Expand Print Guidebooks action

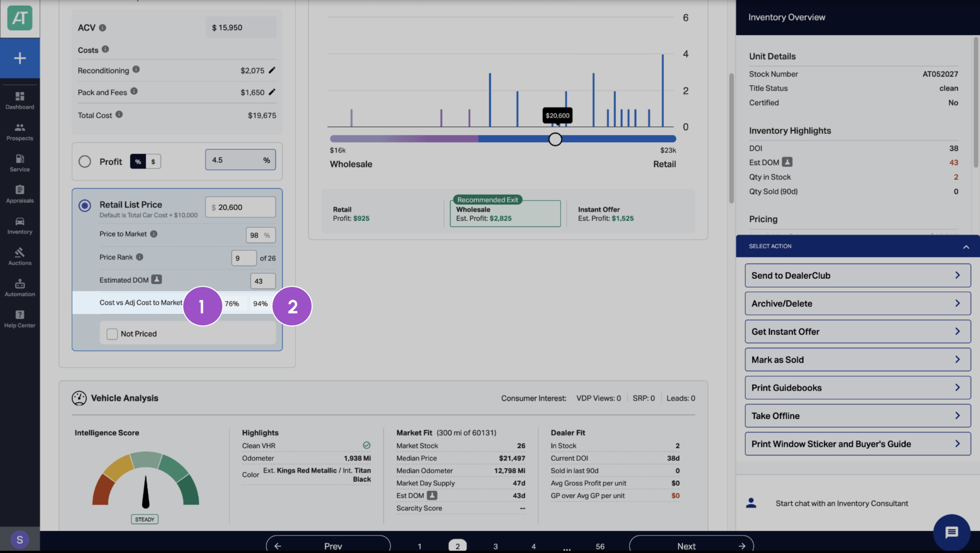point(857,388)
